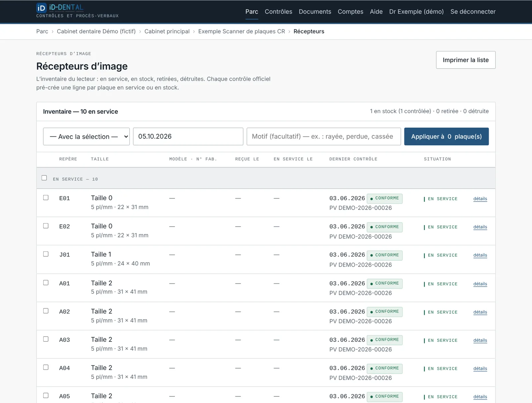
Task: Open Dr Exemple (démo) account link
Action: coord(416,12)
